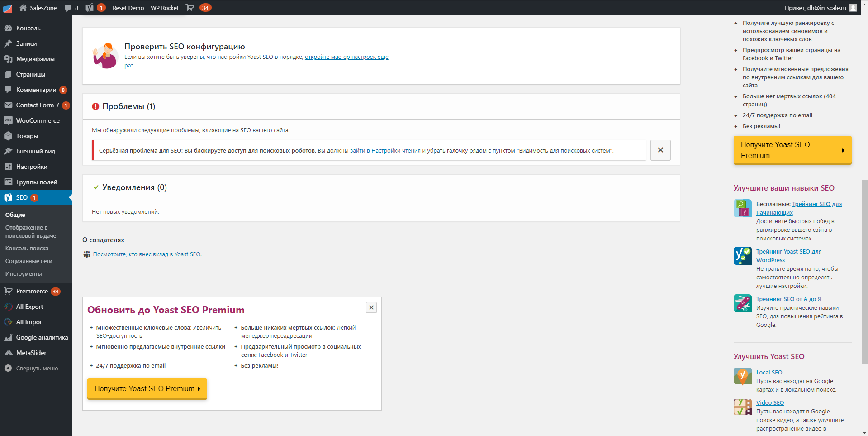Click the Страницы pages icon
Screen dimensions: 868x436
coord(8,74)
